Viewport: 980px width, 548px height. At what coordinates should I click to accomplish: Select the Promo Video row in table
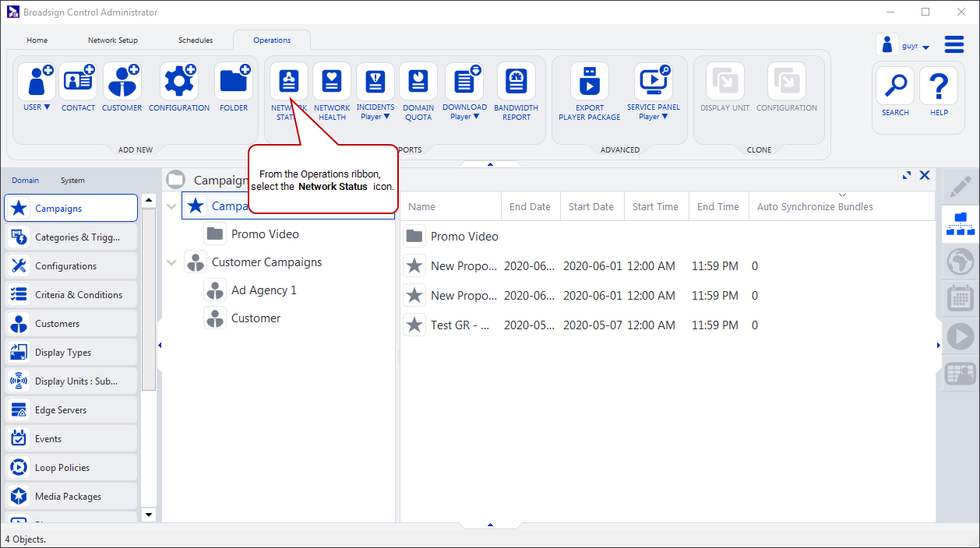pyautogui.click(x=668, y=236)
